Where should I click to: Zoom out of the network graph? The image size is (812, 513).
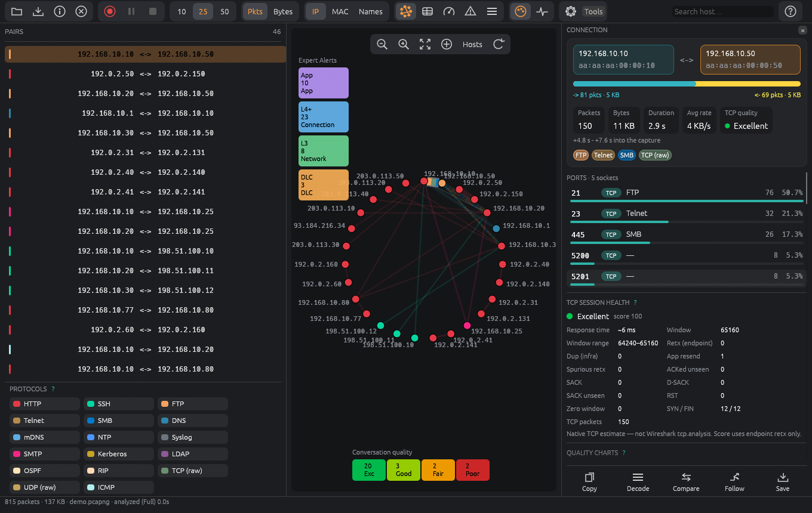(x=382, y=44)
